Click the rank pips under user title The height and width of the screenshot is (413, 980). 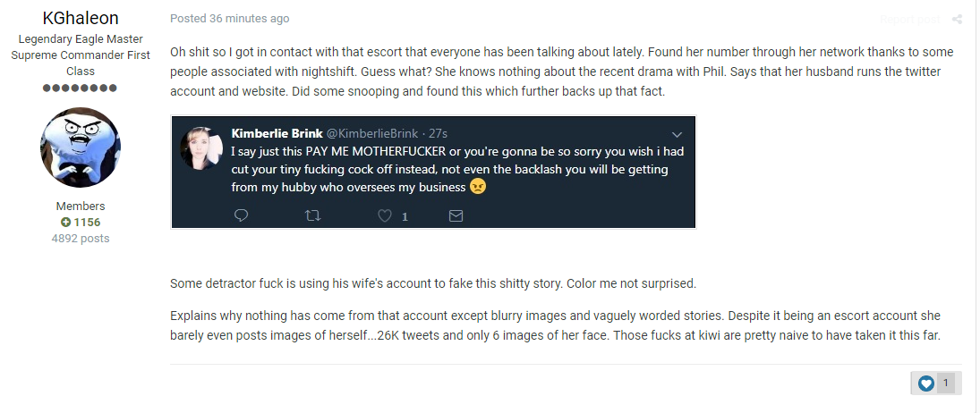[x=80, y=88]
